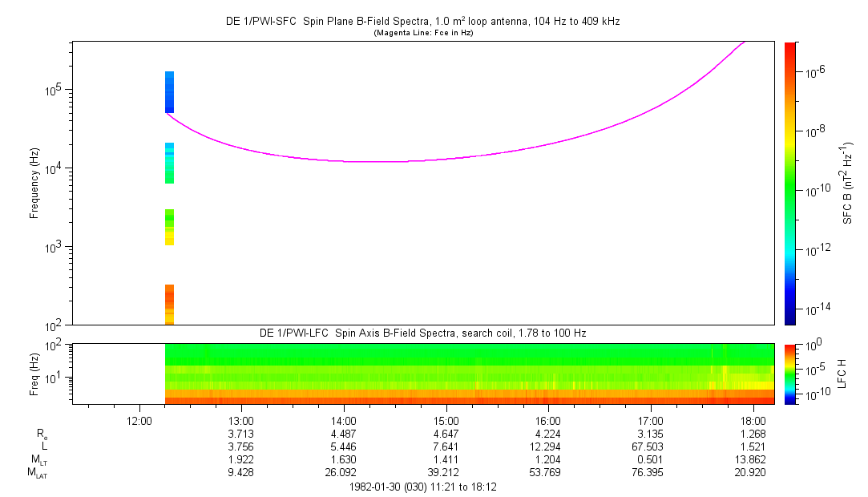868x497 pixels.
Task: Click the 'Freq (Hz)' lower axis label
Action: [34, 373]
